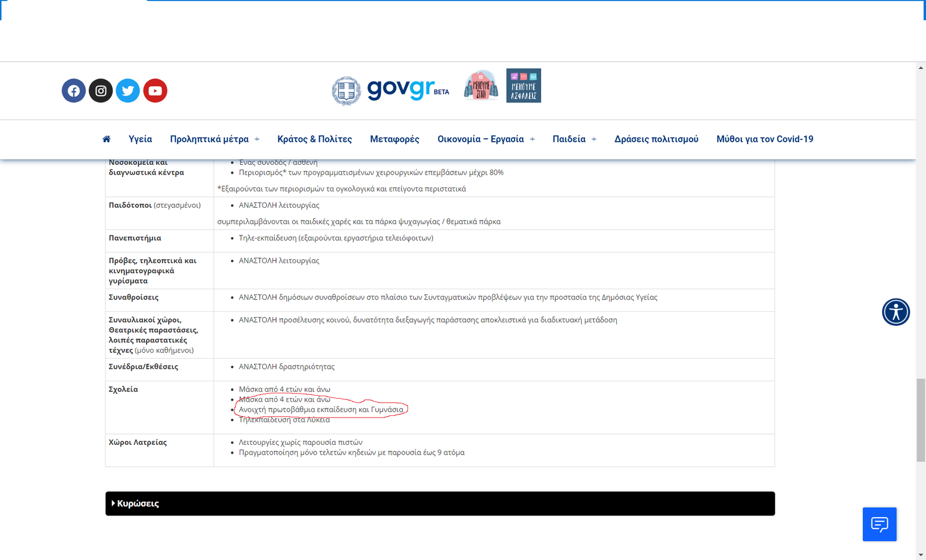
Task: Select Πρόβες, τηλεοπτικά και κινηματογραφικά γυρίσματα header
Action: tap(153, 271)
